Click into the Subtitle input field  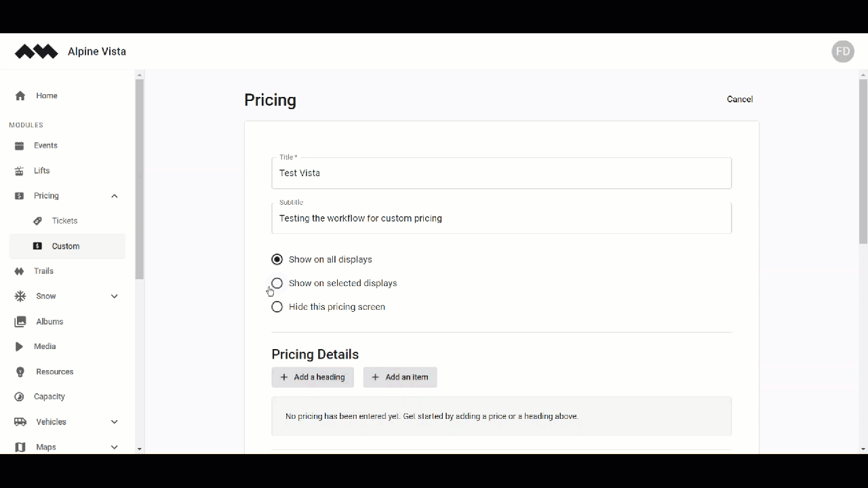coord(502,218)
